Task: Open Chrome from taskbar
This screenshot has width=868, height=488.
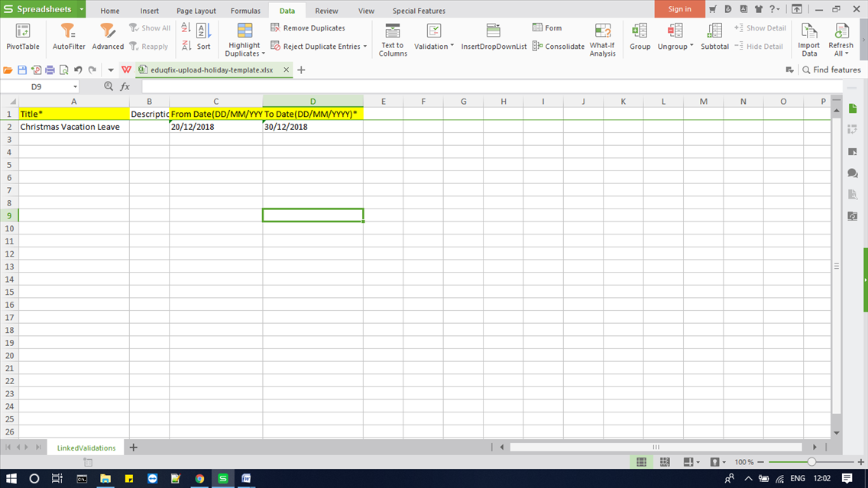Action: 199,479
